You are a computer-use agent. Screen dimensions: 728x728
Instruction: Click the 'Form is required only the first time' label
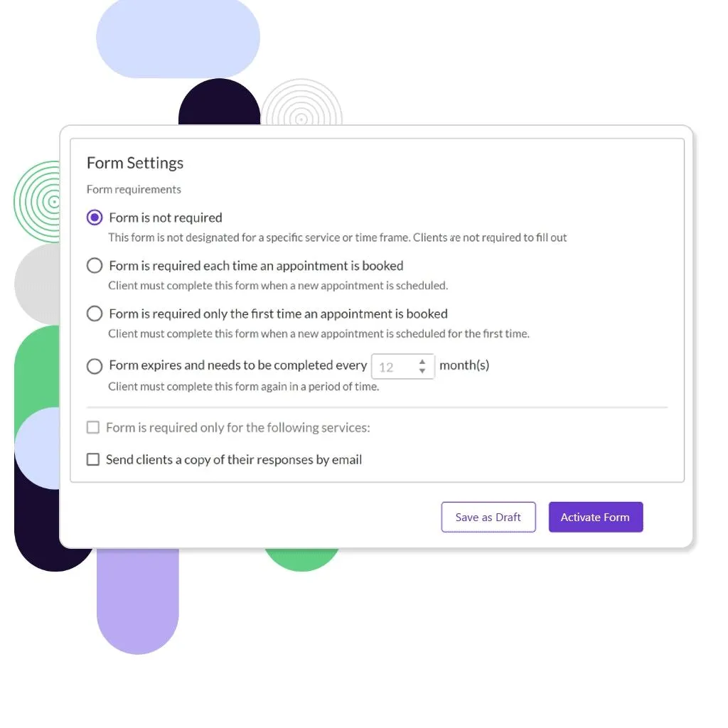click(278, 314)
